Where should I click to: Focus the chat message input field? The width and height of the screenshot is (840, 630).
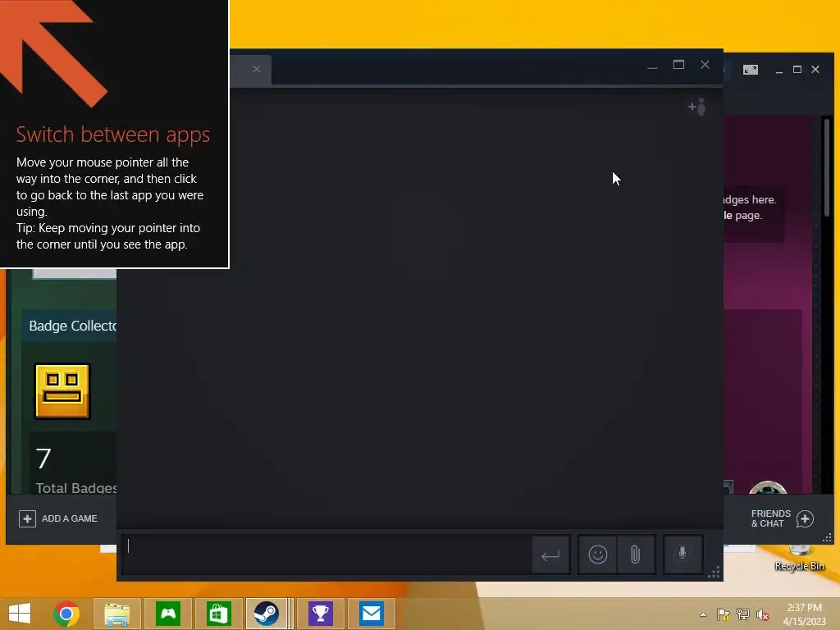click(x=326, y=555)
